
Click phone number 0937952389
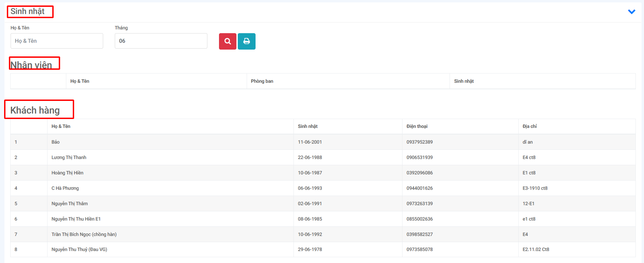[x=420, y=142]
